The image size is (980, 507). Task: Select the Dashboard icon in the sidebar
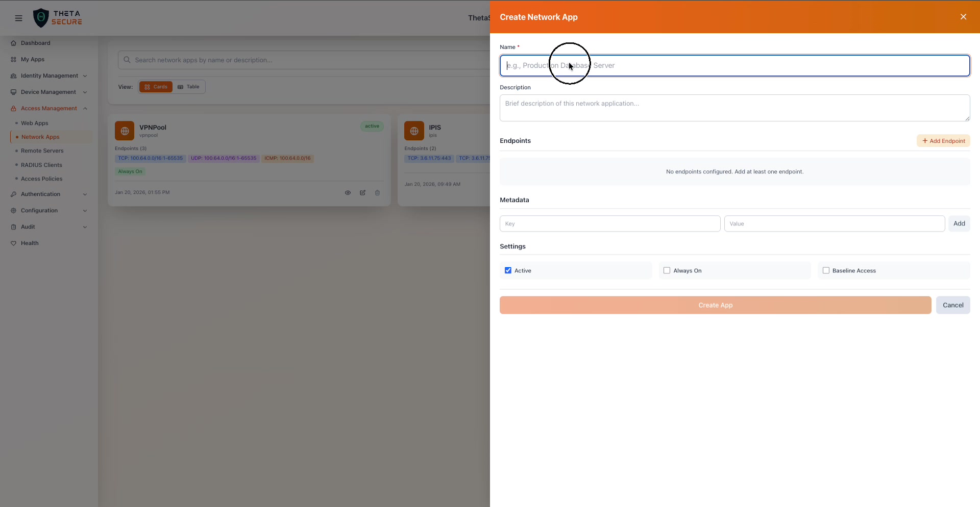[14, 43]
